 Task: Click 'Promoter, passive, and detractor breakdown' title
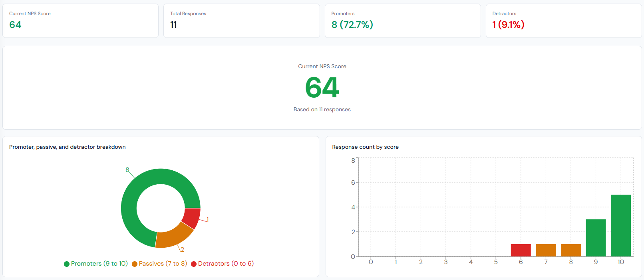68,147
